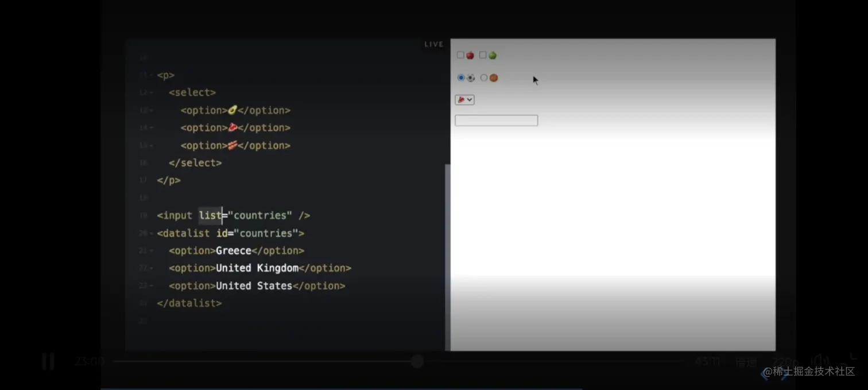The width and height of the screenshot is (868, 390).
Task: Click the red apple emoji in preview
Action: (x=470, y=56)
